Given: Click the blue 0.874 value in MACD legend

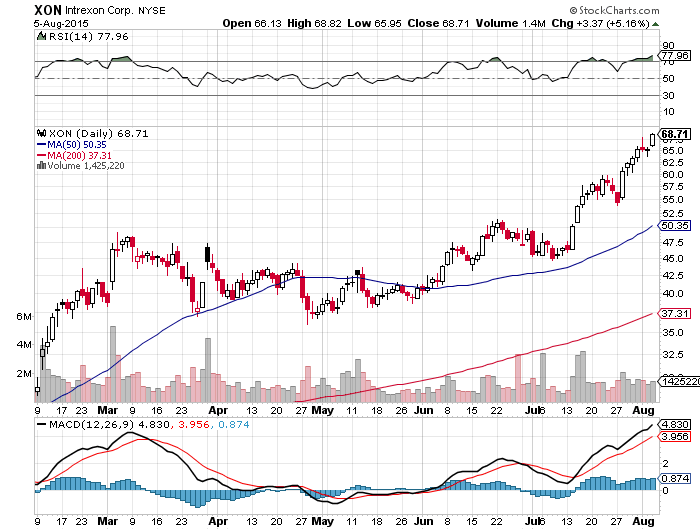Looking at the screenshot, I should point(234,424).
